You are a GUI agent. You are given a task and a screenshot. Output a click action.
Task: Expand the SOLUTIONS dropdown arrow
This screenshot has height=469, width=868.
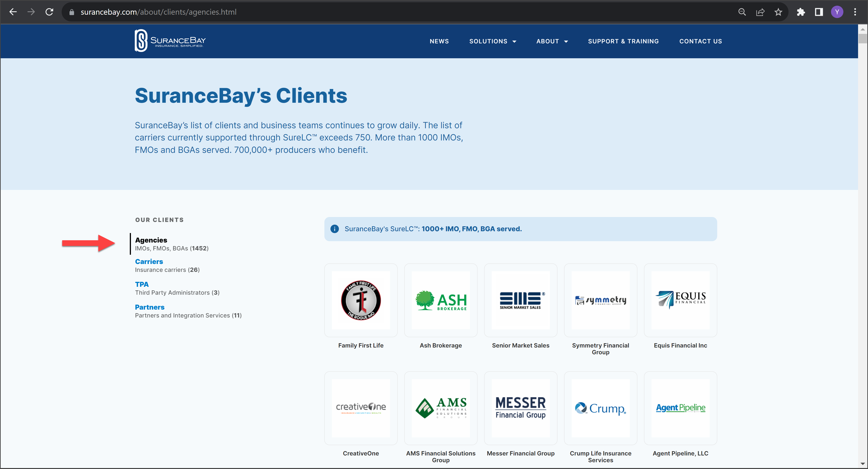click(514, 42)
